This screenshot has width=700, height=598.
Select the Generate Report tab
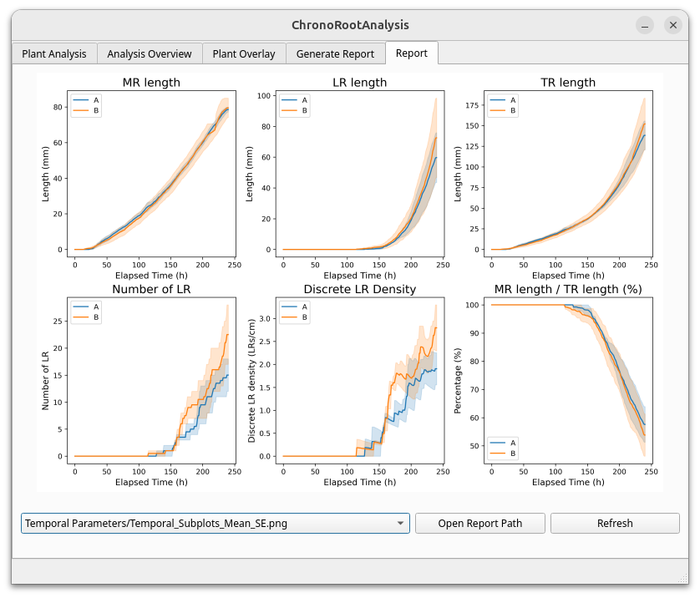335,54
